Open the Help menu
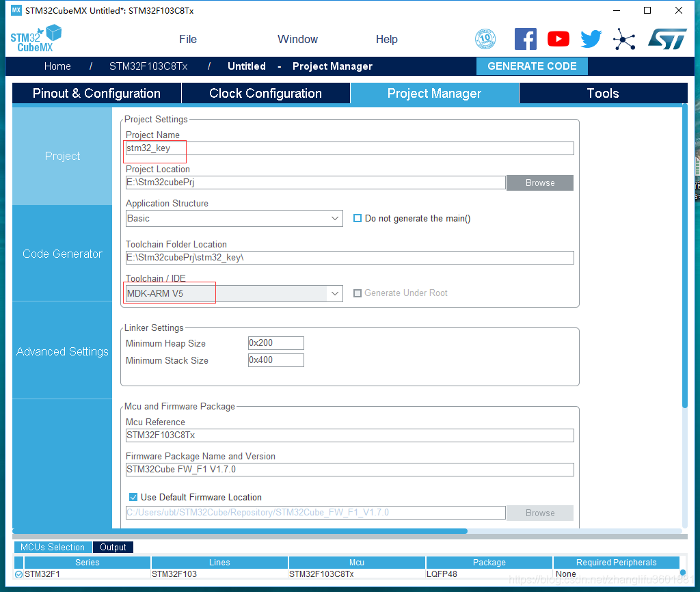The width and height of the screenshot is (700, 592). (x=387, y=39)
